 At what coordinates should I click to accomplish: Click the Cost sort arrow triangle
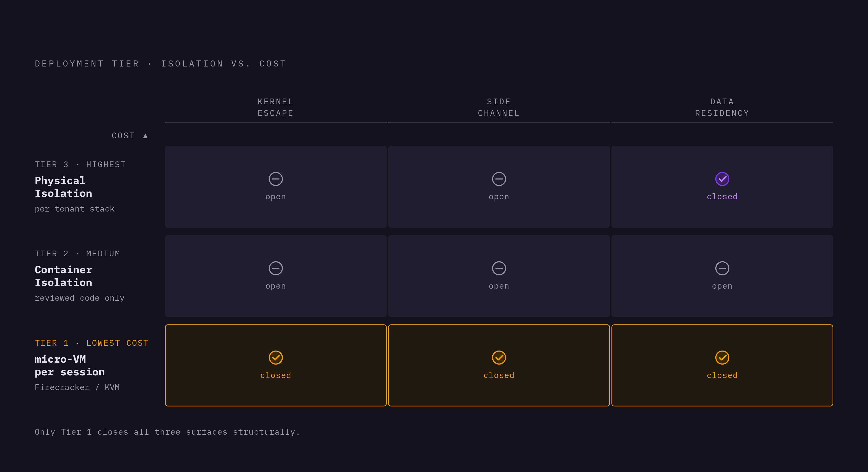point(145,136)
